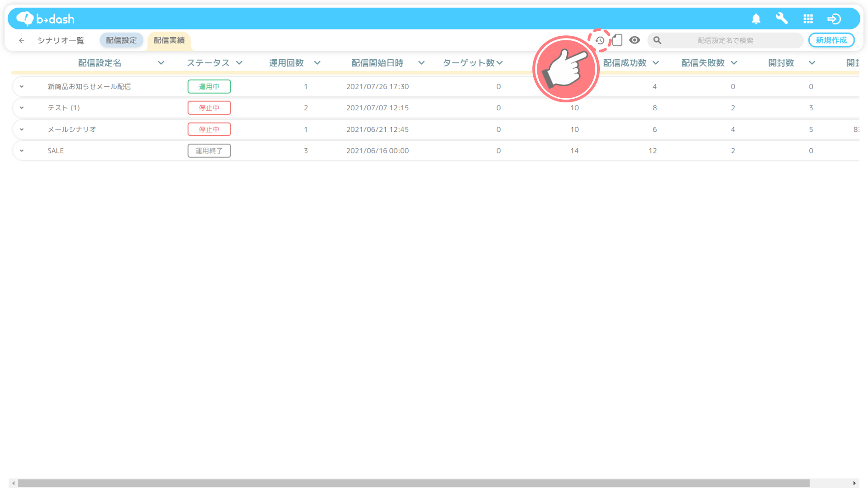Click date 2021/06/16 00:00
This screenshot has width=868, height=488.
pos(378,151)
